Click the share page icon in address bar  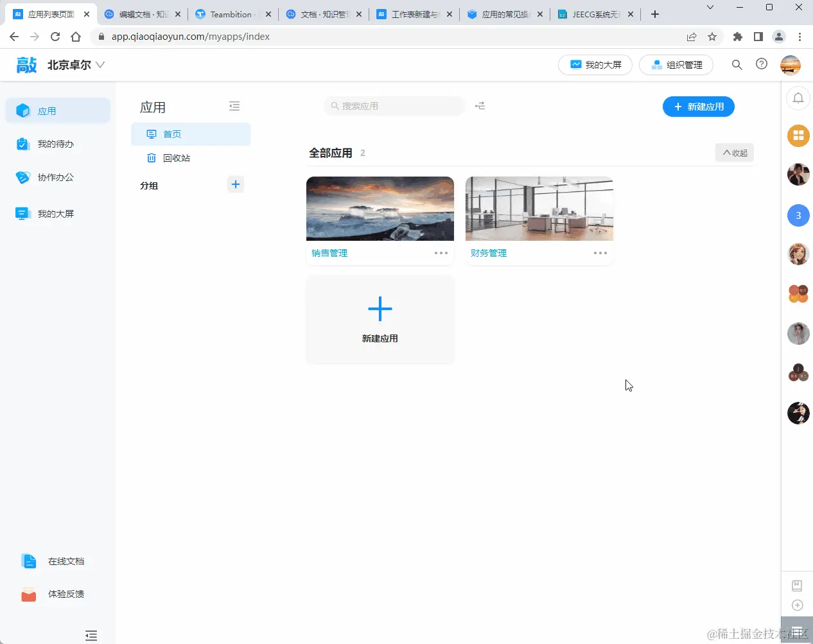click(692, 37)
